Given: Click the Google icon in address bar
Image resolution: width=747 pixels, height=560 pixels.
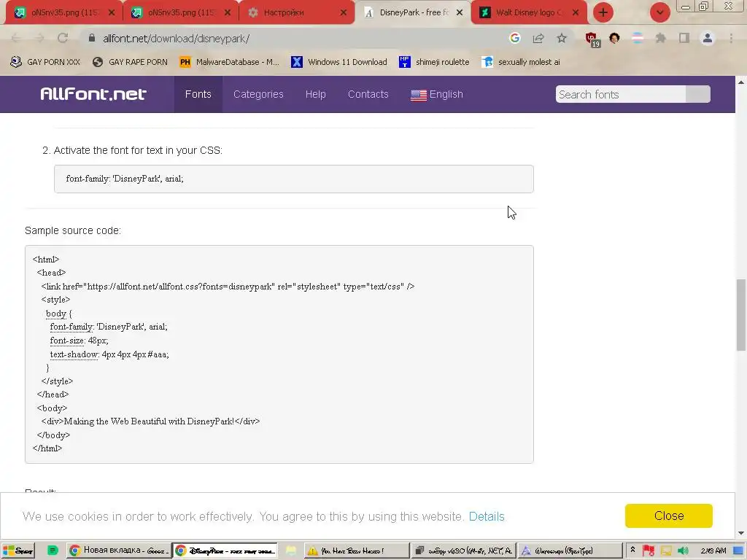Looking at the screenshot, I should tap(514, 38).
